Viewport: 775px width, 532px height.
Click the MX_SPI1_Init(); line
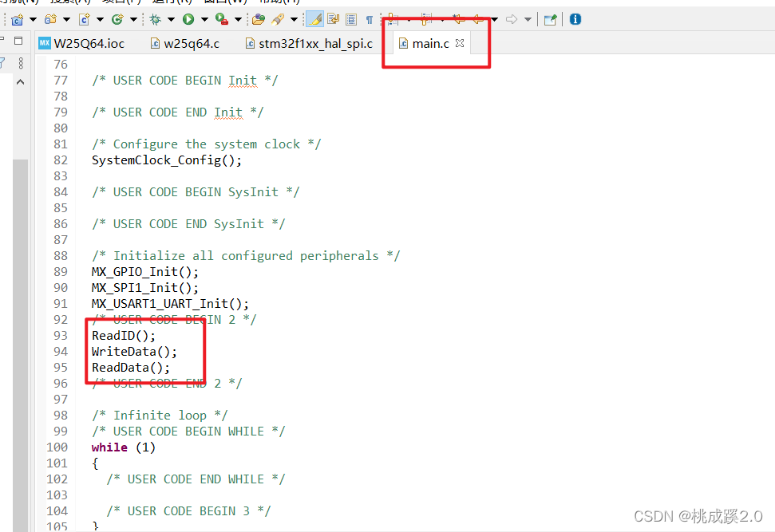click(x=144, y=287)
